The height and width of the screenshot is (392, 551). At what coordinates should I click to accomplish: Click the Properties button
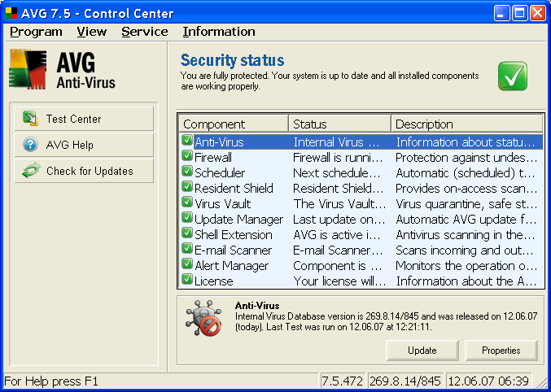click(x=501, y=351)
